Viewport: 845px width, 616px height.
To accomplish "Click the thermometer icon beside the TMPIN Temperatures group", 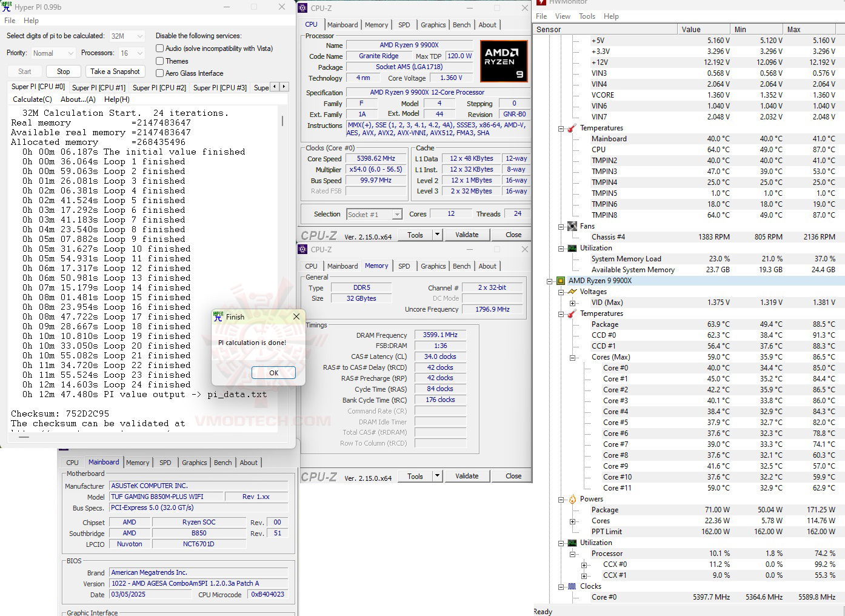I will (x=572, y=128).
